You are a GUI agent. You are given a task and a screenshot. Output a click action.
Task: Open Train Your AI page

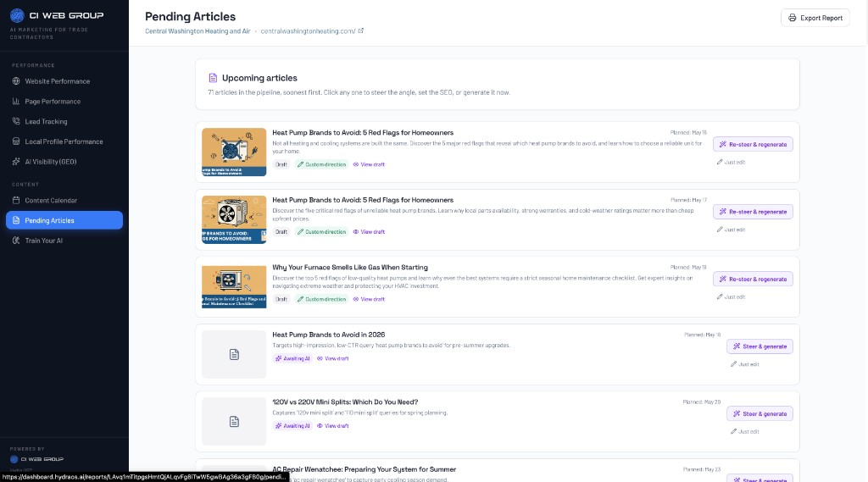point(64,241)
